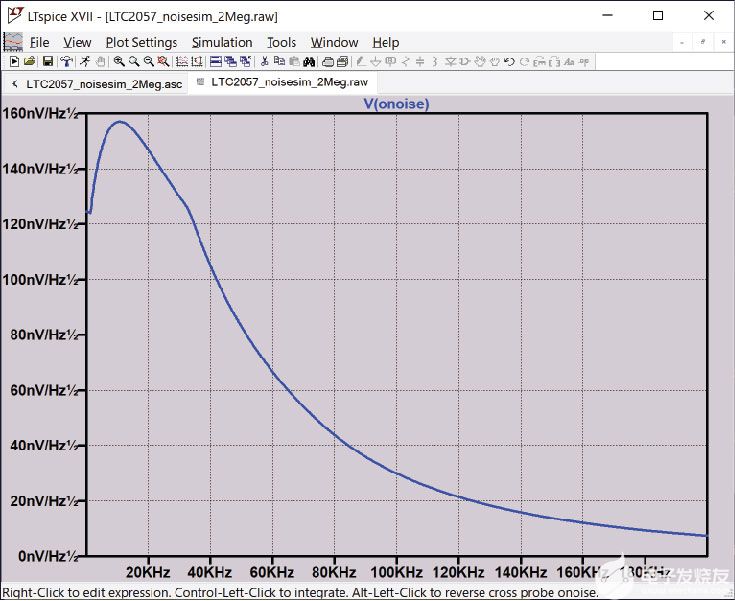Viewport: 735px width, 601px height.
Task: Open the File menu
Action: [39, 43]
